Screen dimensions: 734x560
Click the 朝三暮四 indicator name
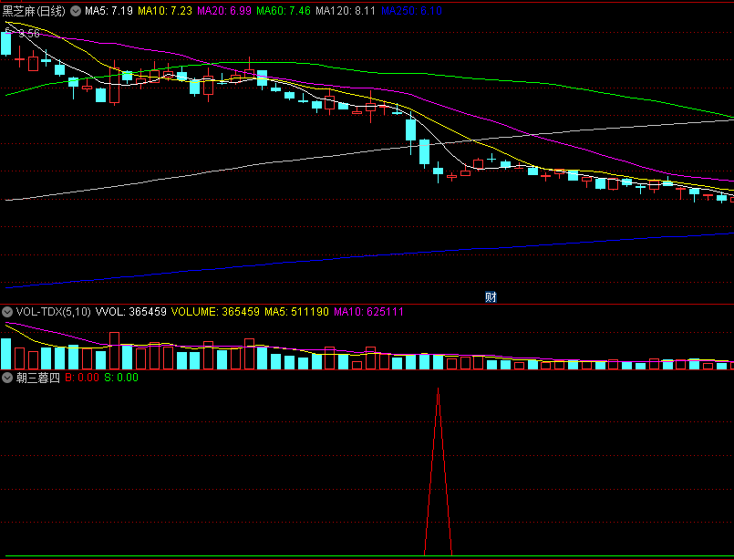point(38,378)
